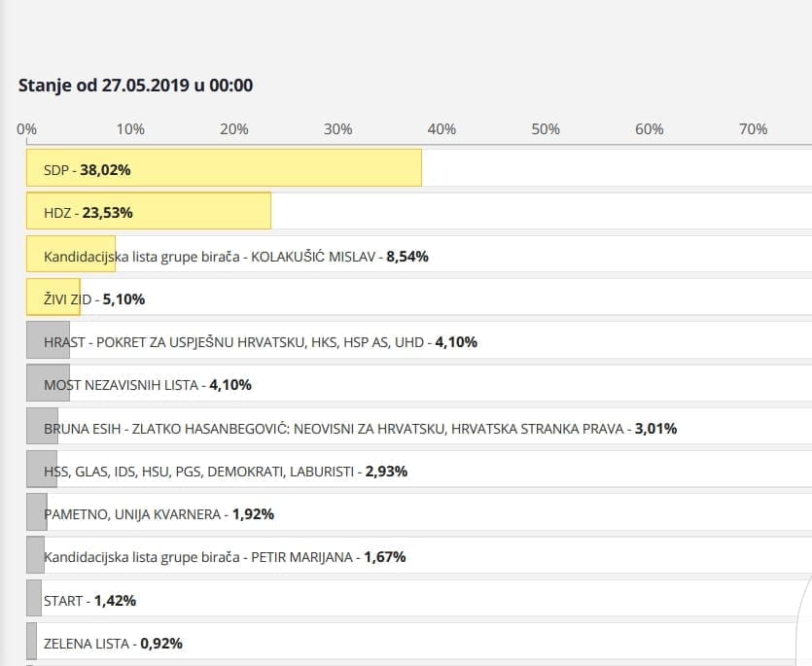This screenshot has height=666, width=812.
Task: Select the ZELENA LISTA 0,92% label
Action: (x=113, y=643)
